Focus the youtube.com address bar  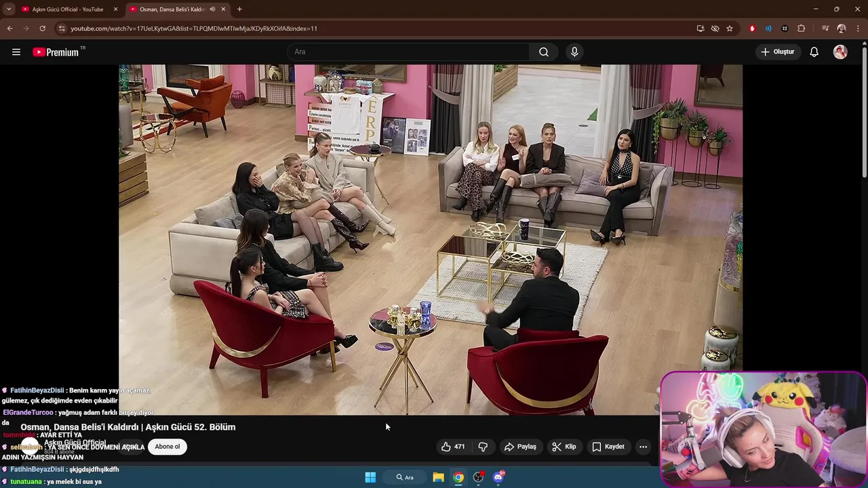(380, 28)
